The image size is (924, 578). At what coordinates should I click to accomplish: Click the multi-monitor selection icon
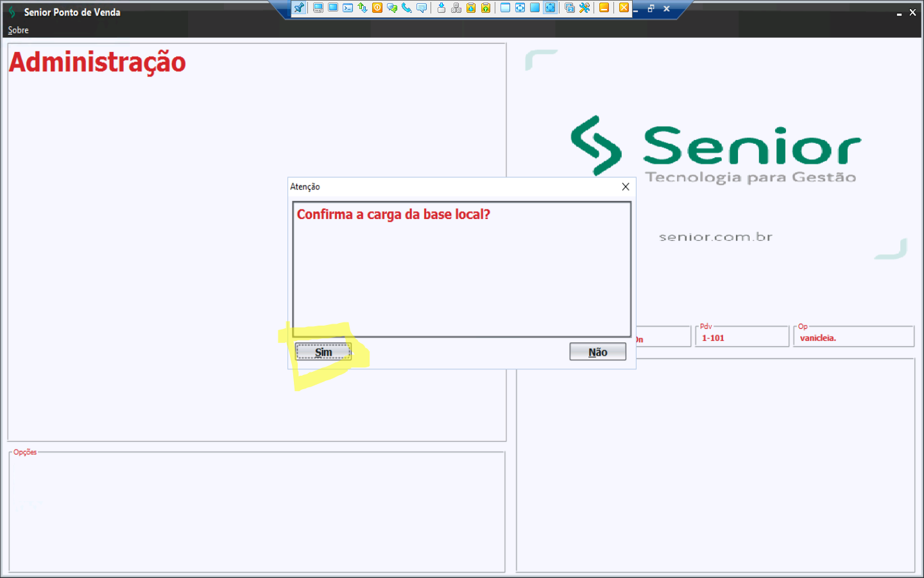coord(570,8)
